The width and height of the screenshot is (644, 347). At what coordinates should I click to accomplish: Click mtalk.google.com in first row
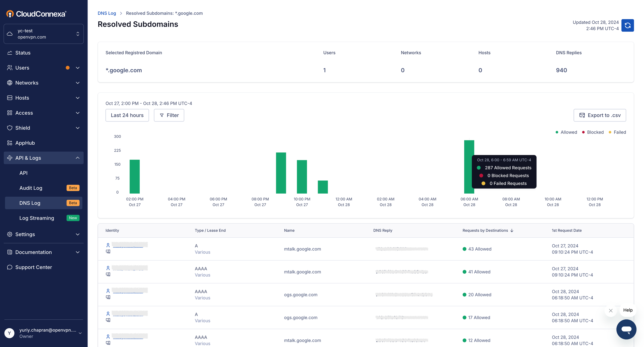[x=302, y=249]
